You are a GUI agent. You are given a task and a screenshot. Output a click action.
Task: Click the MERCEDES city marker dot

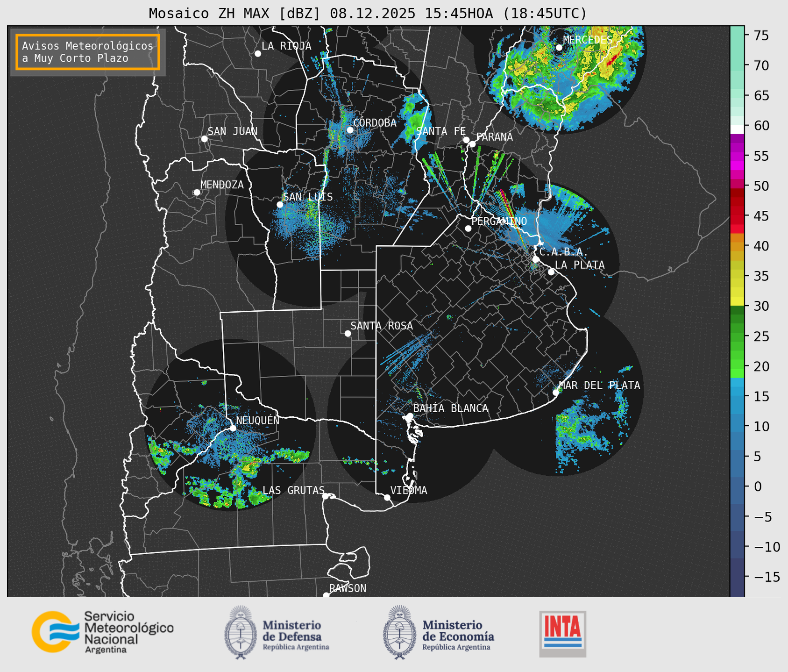pos(559,48)
